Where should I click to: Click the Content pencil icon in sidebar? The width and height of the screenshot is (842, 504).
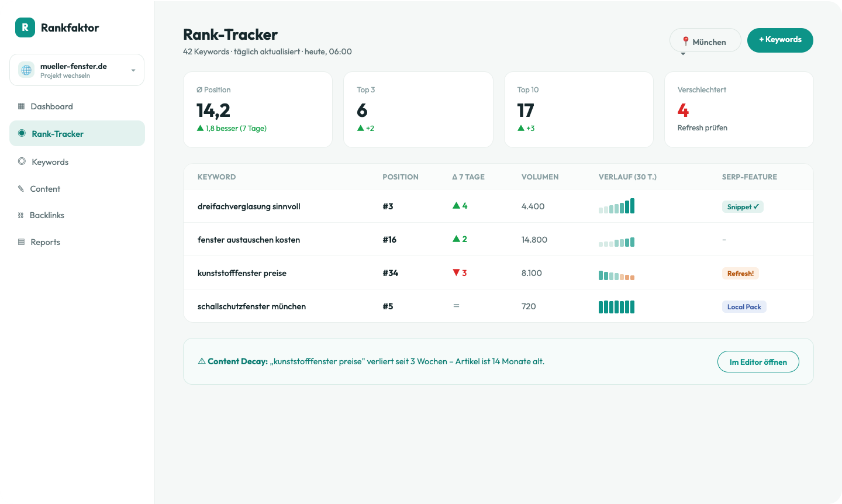pyautogui.click(x=21, y=189)
